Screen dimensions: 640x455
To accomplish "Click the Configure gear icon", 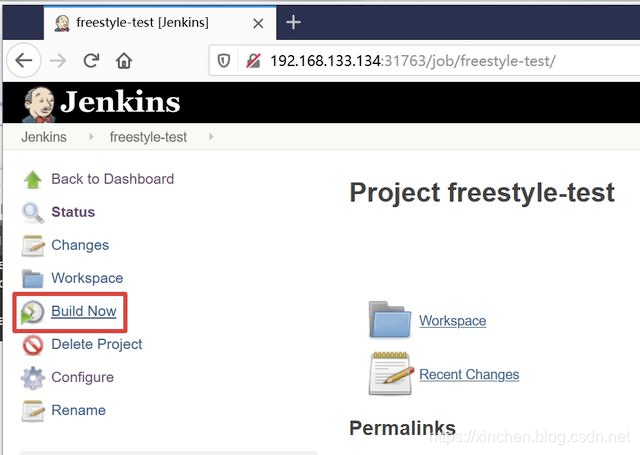I will (x=33, y=378).
